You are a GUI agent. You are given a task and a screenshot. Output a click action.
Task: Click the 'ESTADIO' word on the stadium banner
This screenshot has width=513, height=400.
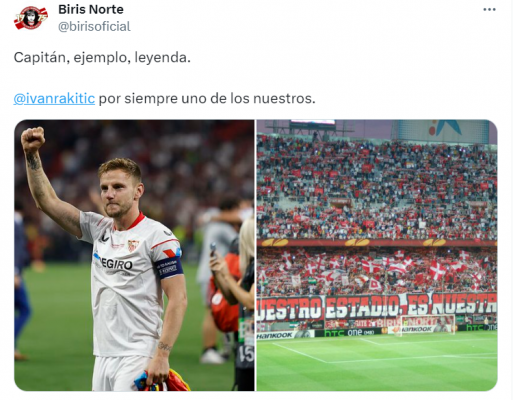(x=362, y=307)
